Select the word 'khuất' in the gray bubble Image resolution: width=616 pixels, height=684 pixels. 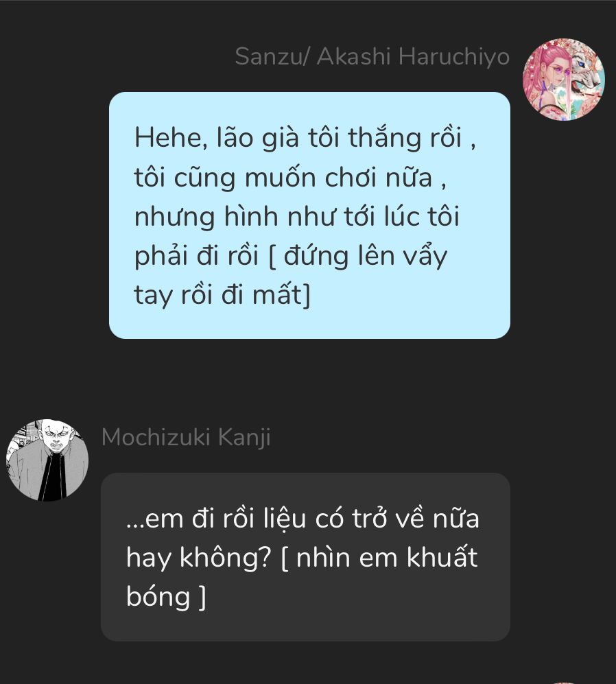442,557
